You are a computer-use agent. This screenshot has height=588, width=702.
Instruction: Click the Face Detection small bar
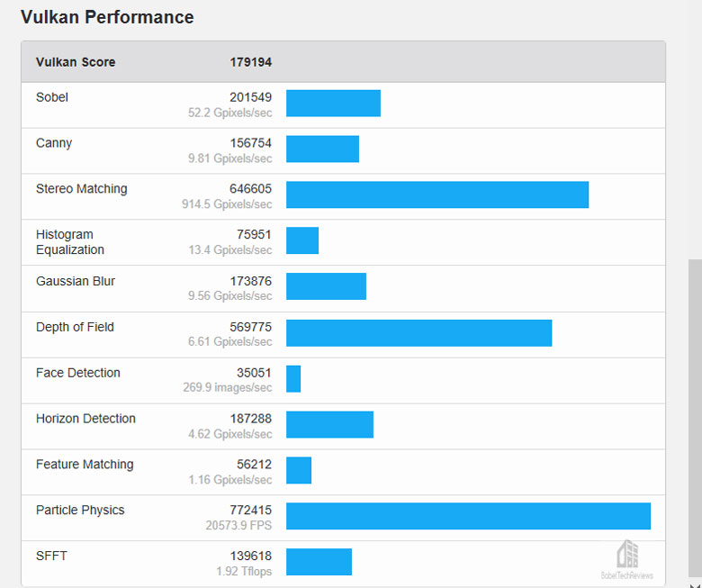[293, 379]
